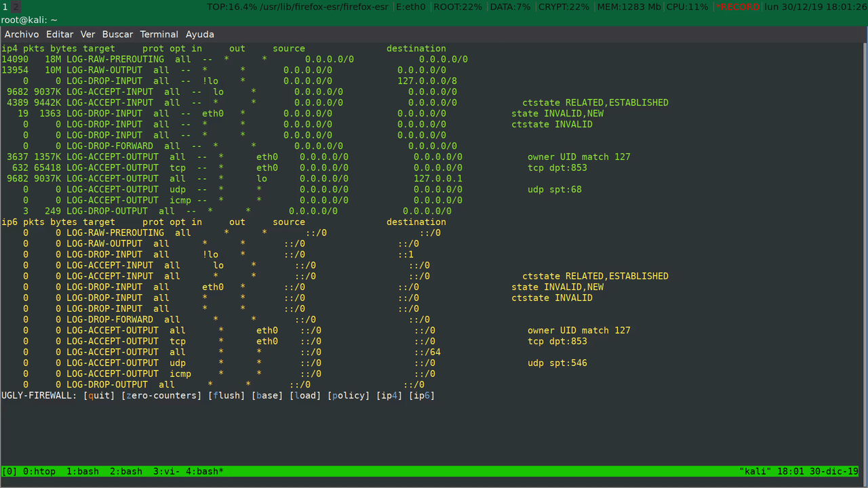Open the Editar menu
Image resolution: width=868 pixels, height=488 pixels.
(60, 34)
